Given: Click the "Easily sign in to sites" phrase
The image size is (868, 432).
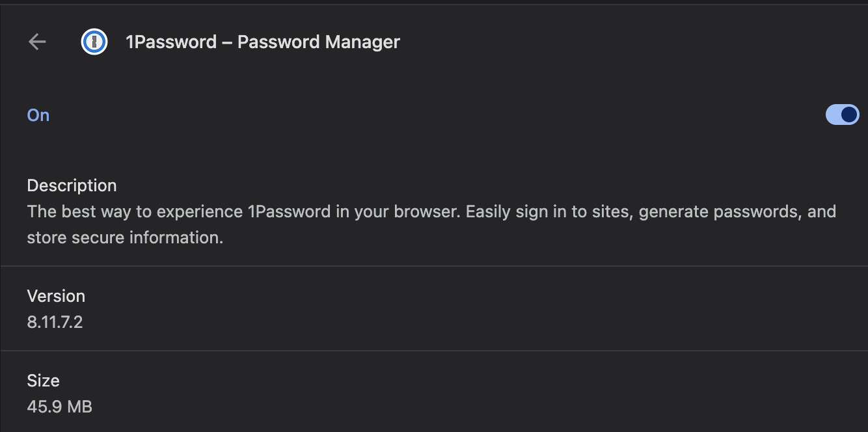Looking at the screenshot, I should (x=548, y=211).
